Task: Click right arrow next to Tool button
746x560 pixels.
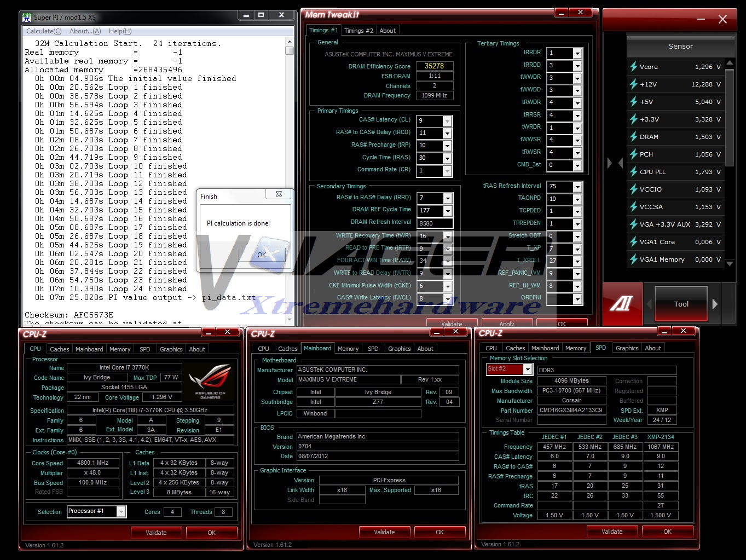Action: 715,304
